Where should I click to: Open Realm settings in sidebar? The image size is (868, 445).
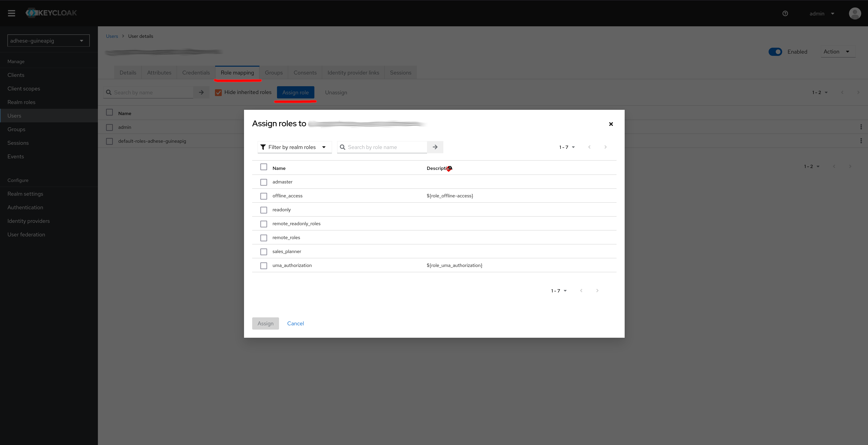click(25, 194)
